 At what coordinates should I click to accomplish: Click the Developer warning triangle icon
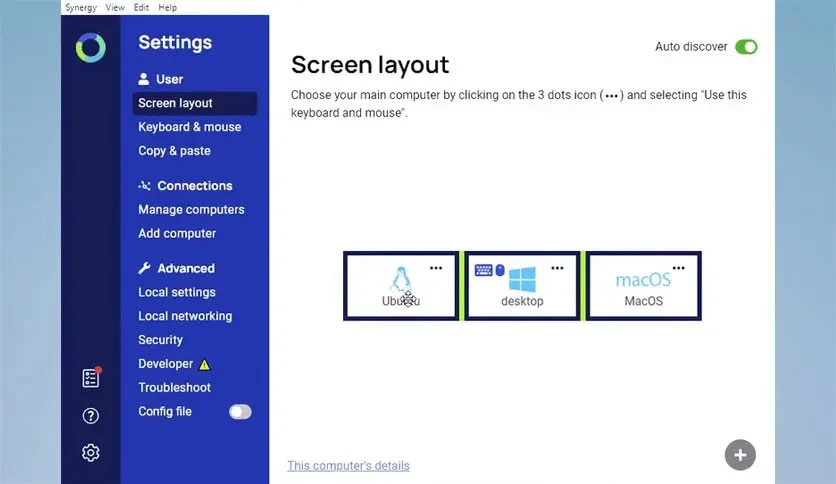205,365
